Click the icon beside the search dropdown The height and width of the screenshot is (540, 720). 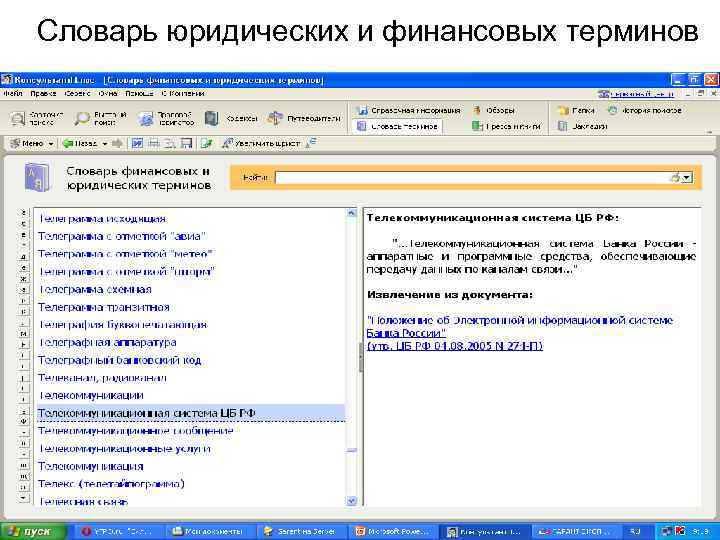[675, 178]
